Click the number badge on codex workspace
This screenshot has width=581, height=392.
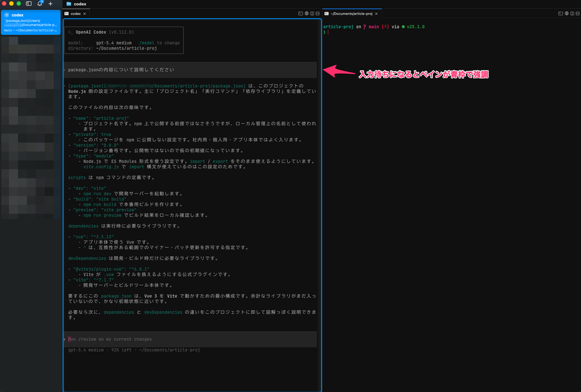[x=7, y=15]
